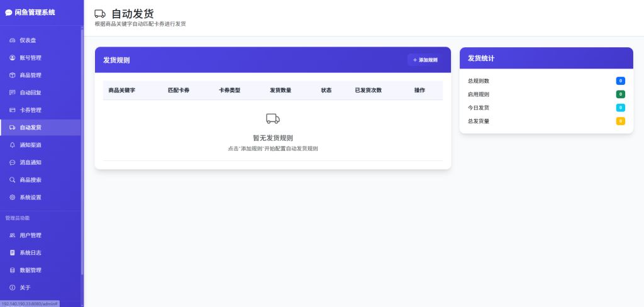
Task: Click the 已发货次数 column header
Action: [369, 91]
